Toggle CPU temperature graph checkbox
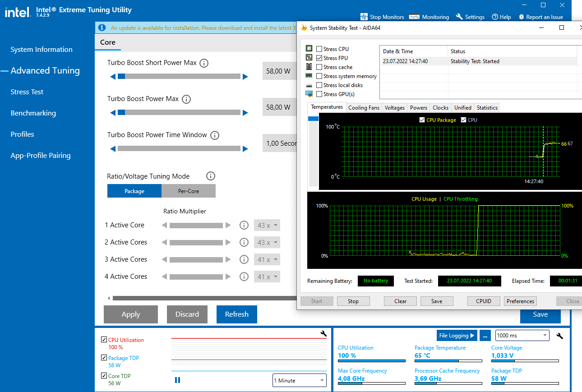Screen dimensions: 582x392 click(463, 120)
